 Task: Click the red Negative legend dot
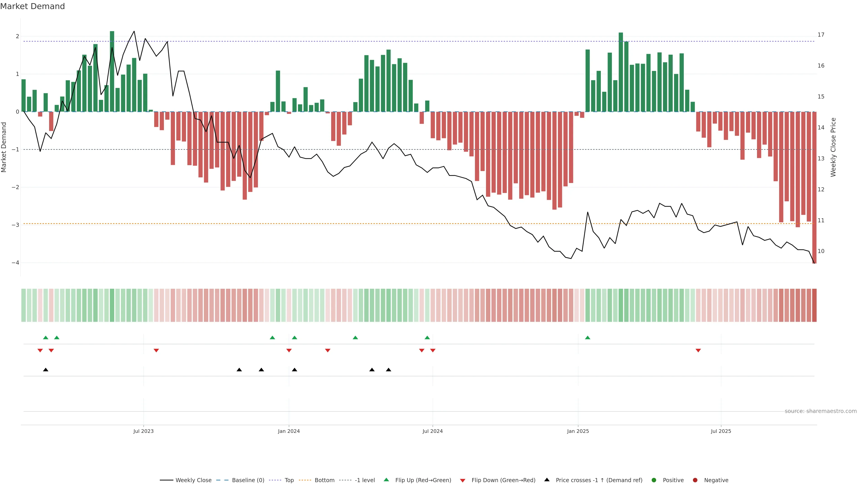pyautogui.click(x=695, y=480)
